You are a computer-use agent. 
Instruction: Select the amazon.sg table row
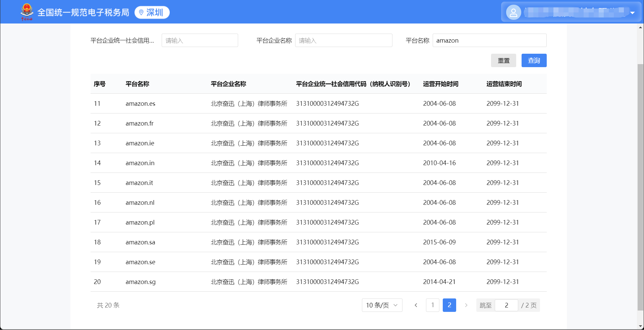[x=318, y=282]
